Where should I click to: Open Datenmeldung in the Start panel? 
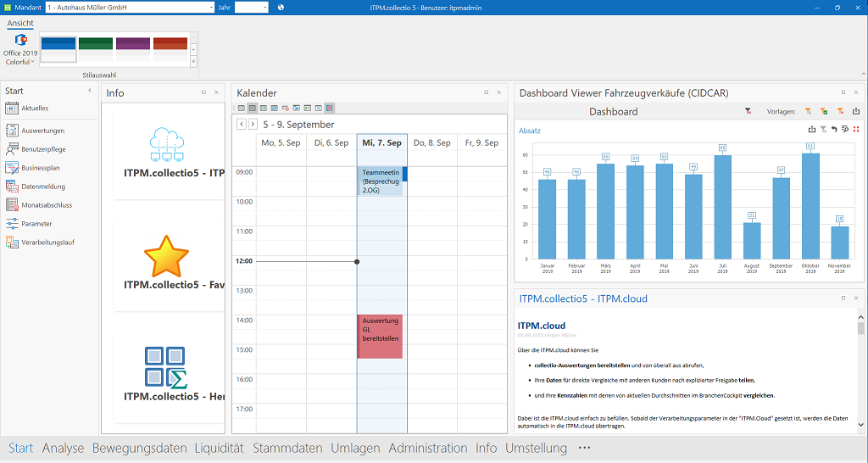coord(35,187)
